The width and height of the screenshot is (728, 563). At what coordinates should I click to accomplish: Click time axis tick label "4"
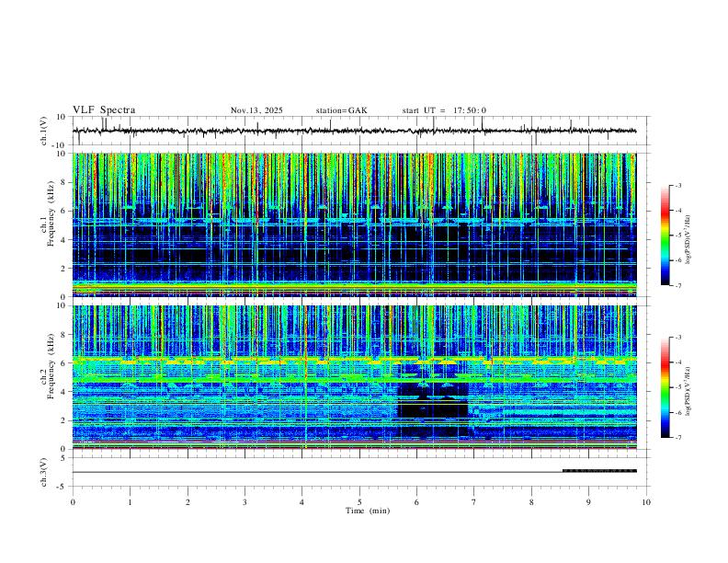[301, 502]
